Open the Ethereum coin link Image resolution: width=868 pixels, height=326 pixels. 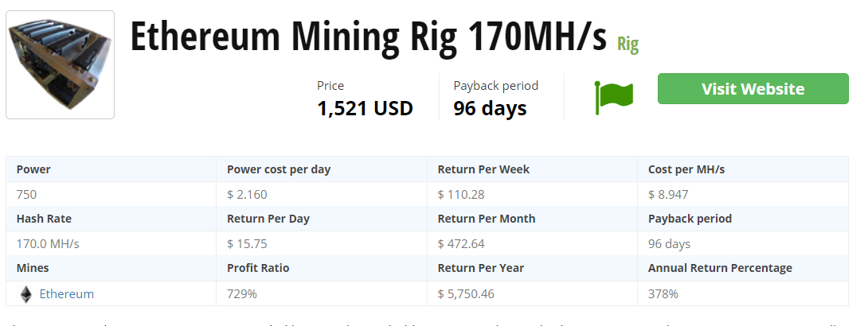[66, 294]
